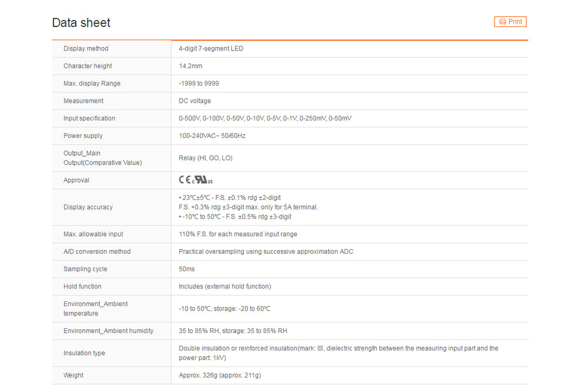This screenshot has height=387, width=588.
Task: Click the DC voltage measurement value
Action: [195, 101]
